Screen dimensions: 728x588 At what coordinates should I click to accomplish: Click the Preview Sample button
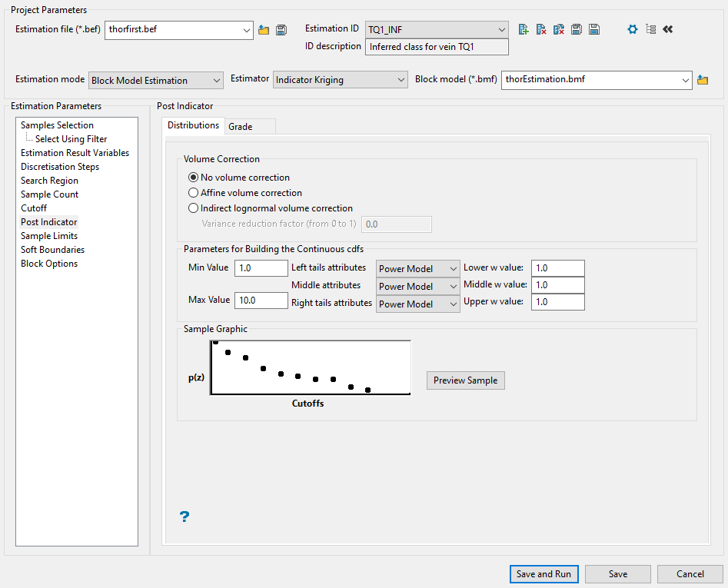tap(465, 380)
